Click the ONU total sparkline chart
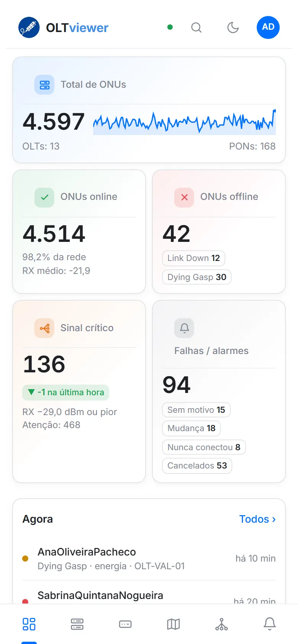 click(185, 122)
